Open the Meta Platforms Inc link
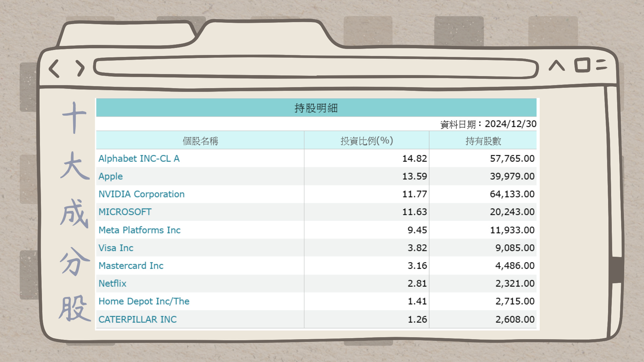 point(140,230)
